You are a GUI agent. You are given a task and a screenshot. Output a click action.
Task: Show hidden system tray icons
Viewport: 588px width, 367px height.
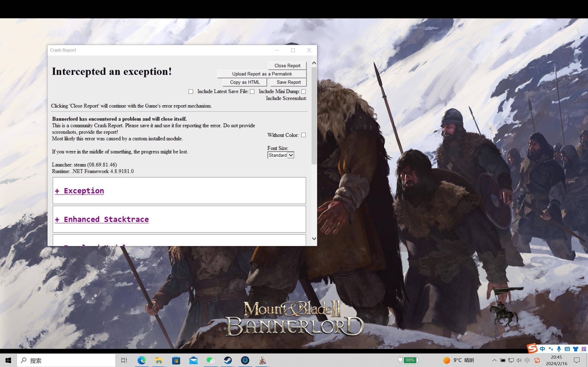(x=494, y=360)
